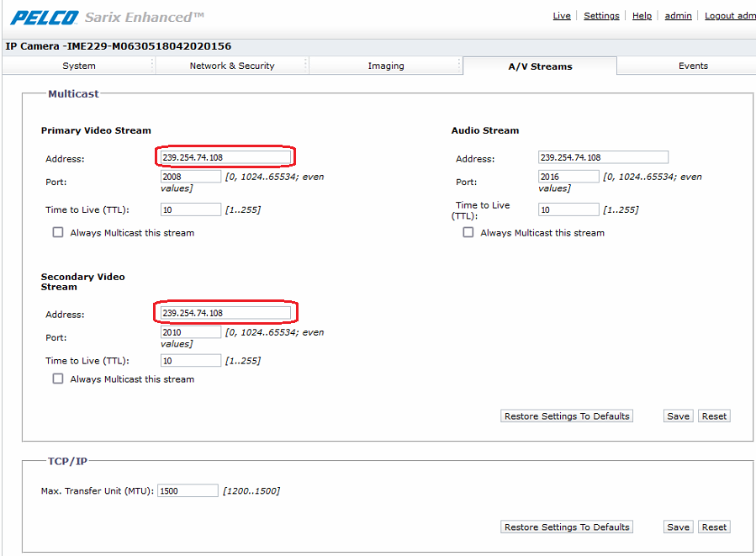
Task: Click Restore Settings To Defaults under TCP/IP
Action: click(x=566, y=527)
